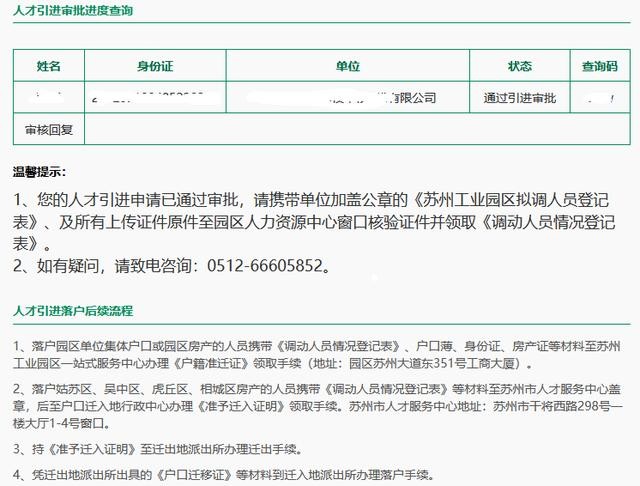Click step 4 mentioning 《户口迁移证》
The width and height of the screenshot is (640, 486).
click(230, 474)
